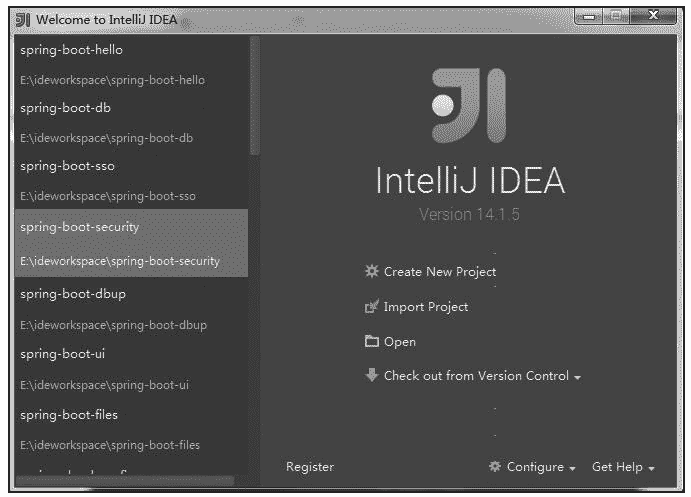Open the Get Help dropdown menu
Viewport: 691px width, 497px height.
coord(622,467)
